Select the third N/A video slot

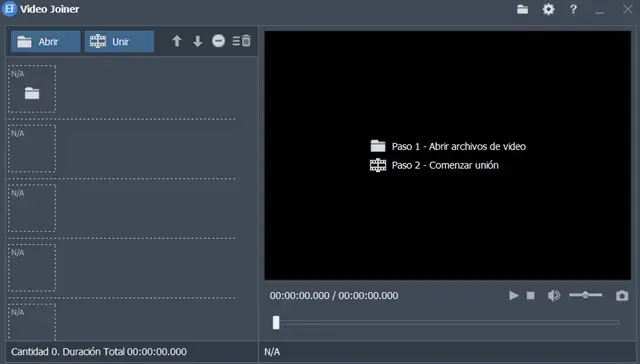32,208
